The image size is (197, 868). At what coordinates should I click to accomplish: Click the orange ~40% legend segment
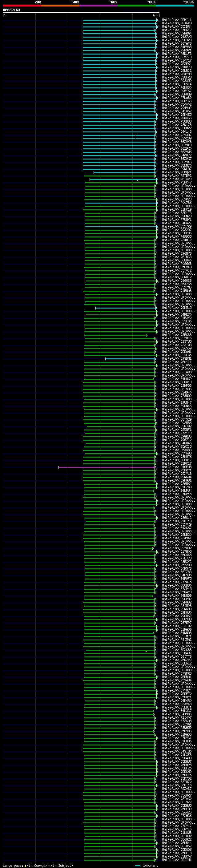(60, 6)
